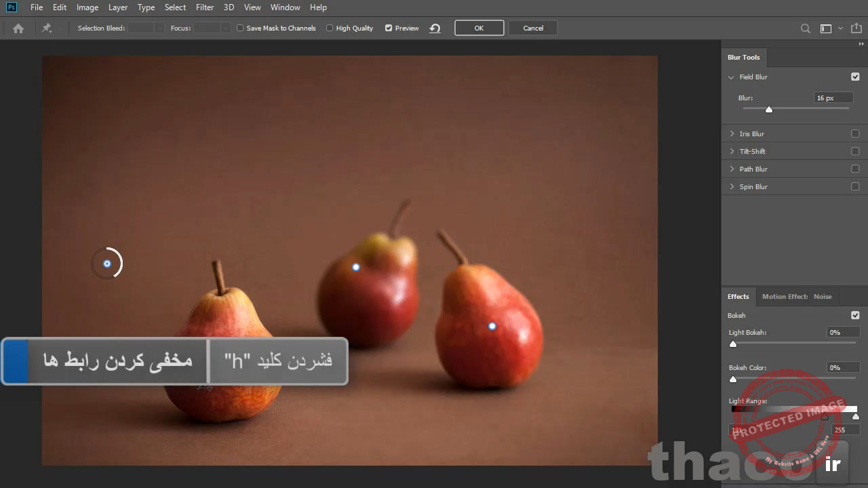
Task: Click the Light Range 255 field
Action: coord(846,430)
